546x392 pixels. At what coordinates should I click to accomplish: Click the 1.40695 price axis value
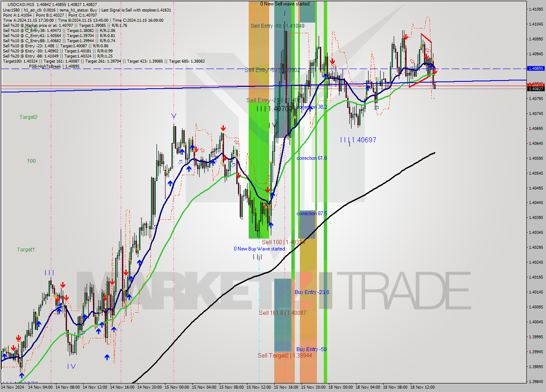click(x=536, y=128)
